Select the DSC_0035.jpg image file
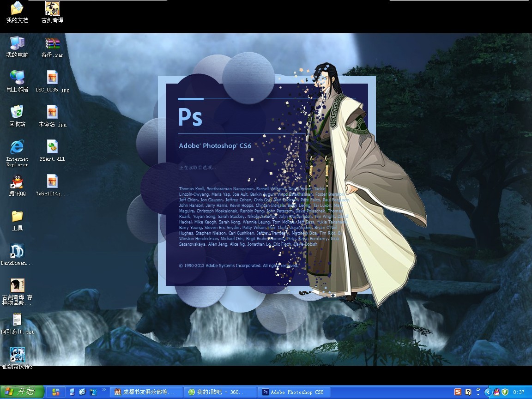Image resolution: width=532 pixels, height=399 pixels. point(52,81)
